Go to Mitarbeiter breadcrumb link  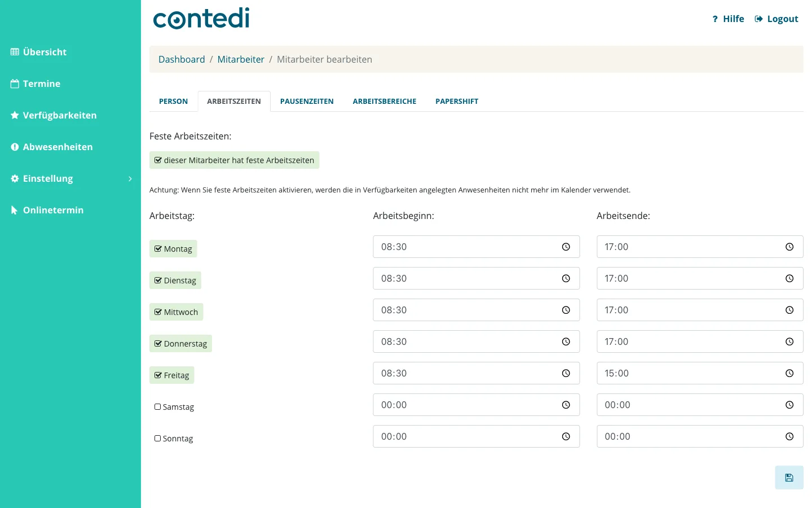241,59
